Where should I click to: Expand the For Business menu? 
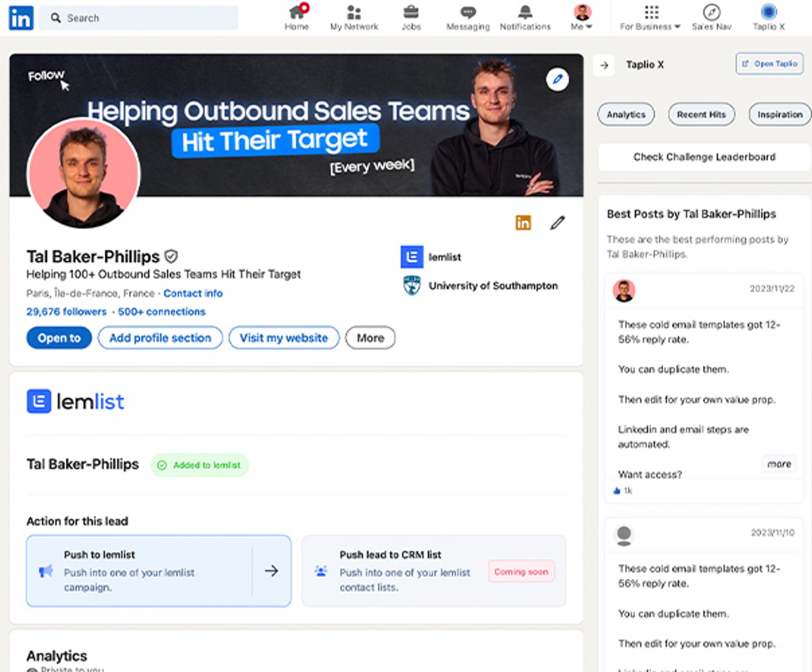pyautogui.click(x=650, y=18)
